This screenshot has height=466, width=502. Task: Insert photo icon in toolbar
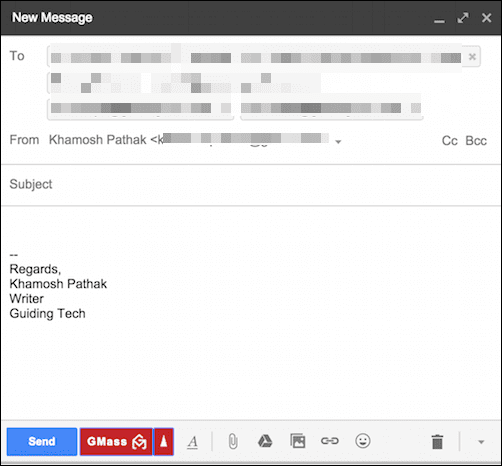coord(298,441)
